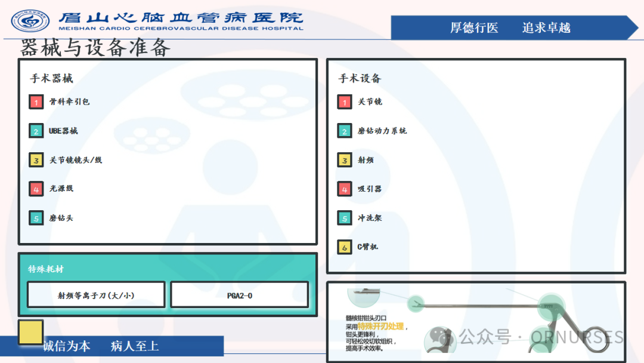
Task: Click the 磨钻头 item text
Action: tap(61, 218)
